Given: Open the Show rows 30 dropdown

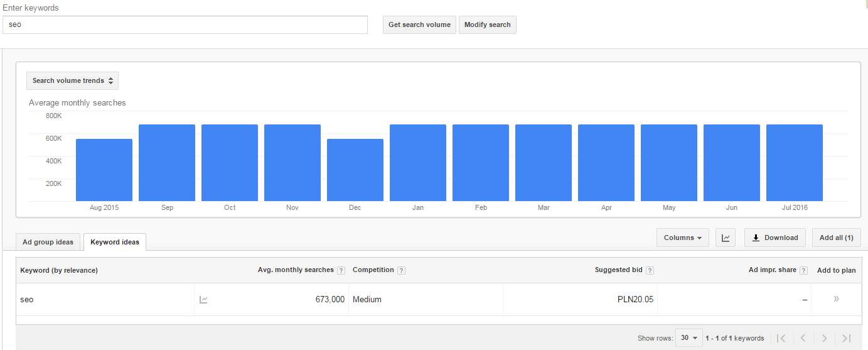Looking at the screenshot, I should tap(689, 338).
